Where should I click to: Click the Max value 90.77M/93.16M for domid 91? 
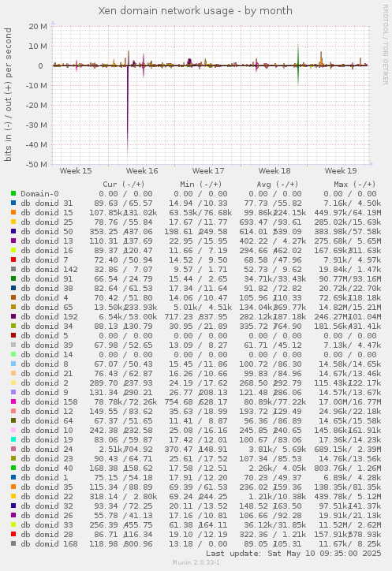point(348,279)
